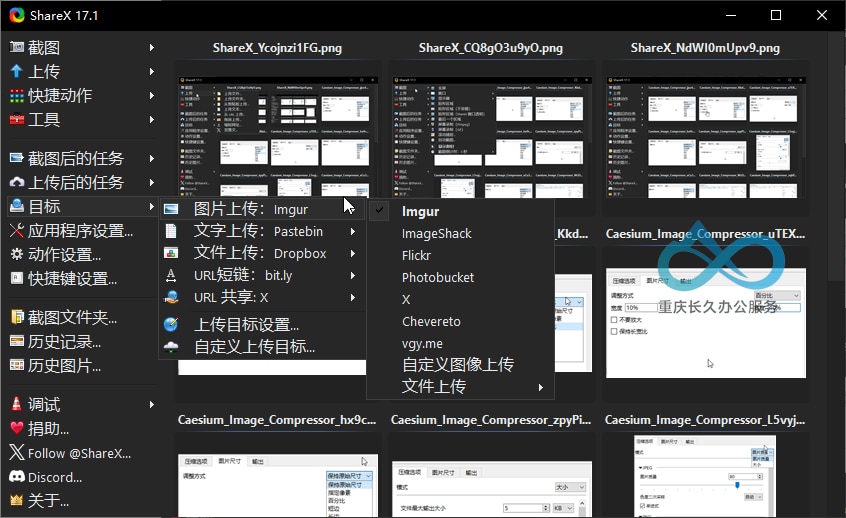Choose Flickr as image uploader
This screenshot has height=518, width=846.
pyautogui.click(x=416, y=255)
